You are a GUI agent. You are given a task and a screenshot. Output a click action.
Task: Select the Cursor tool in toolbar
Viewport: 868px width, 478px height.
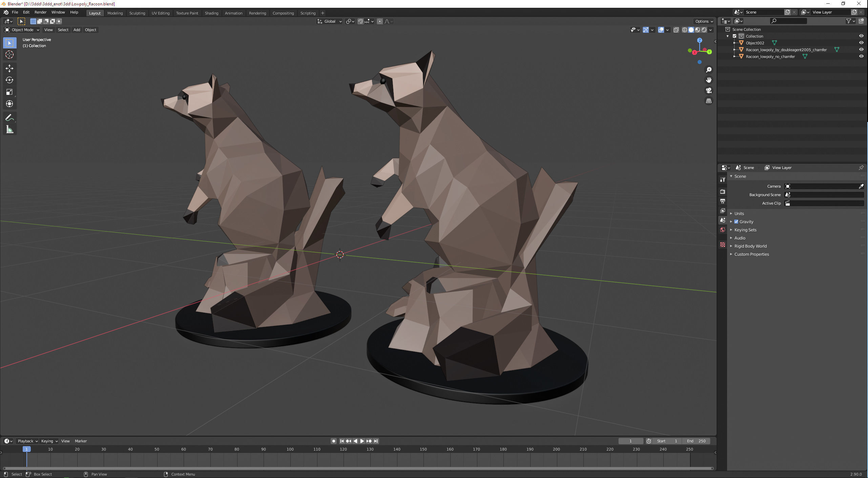point(9,55)
